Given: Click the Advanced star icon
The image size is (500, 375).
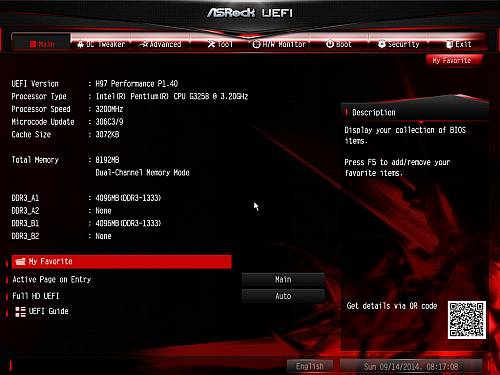Looking at the screenshot, I should click(144, 44).
